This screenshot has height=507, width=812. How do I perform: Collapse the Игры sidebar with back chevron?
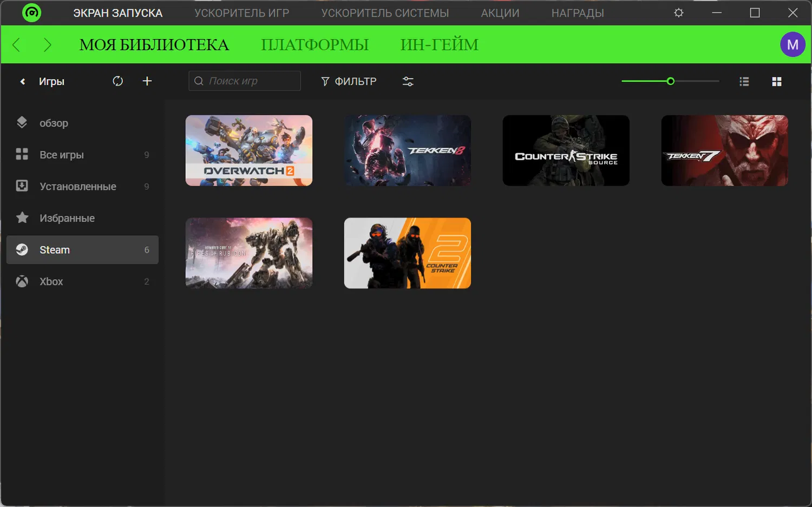coord(23,82)
